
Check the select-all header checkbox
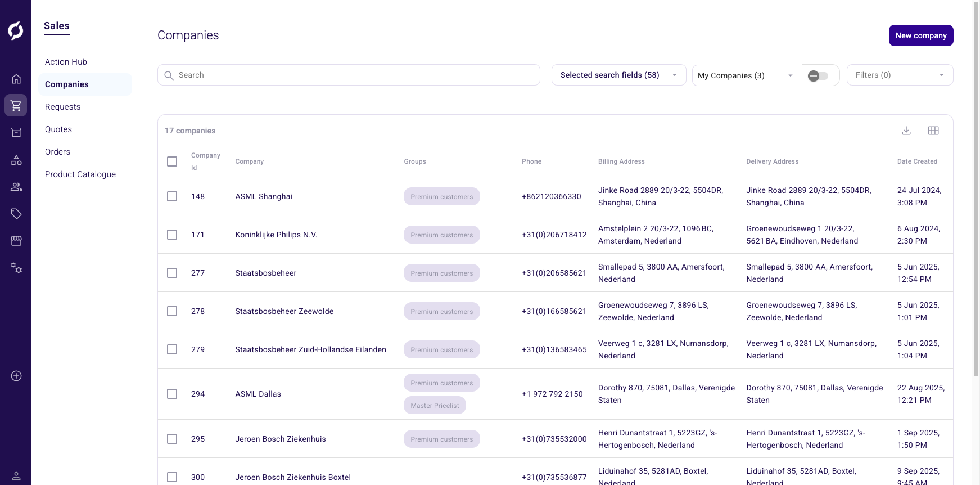click(172, 161)
